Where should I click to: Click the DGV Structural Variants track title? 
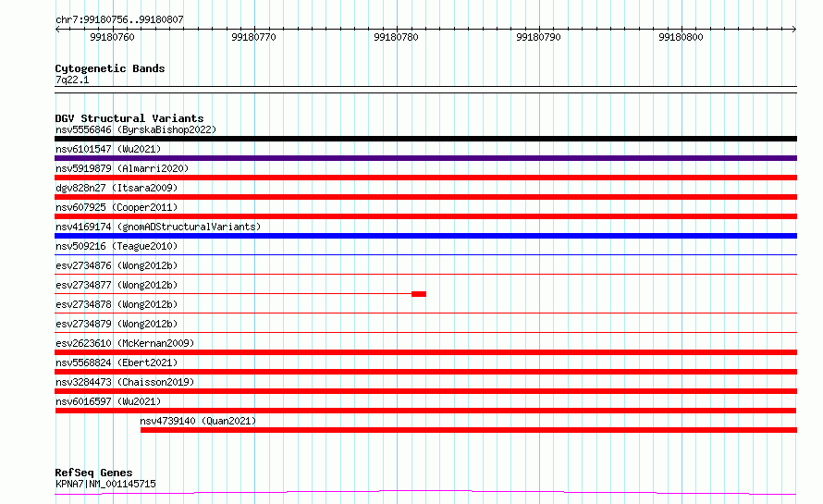(129, 118)
